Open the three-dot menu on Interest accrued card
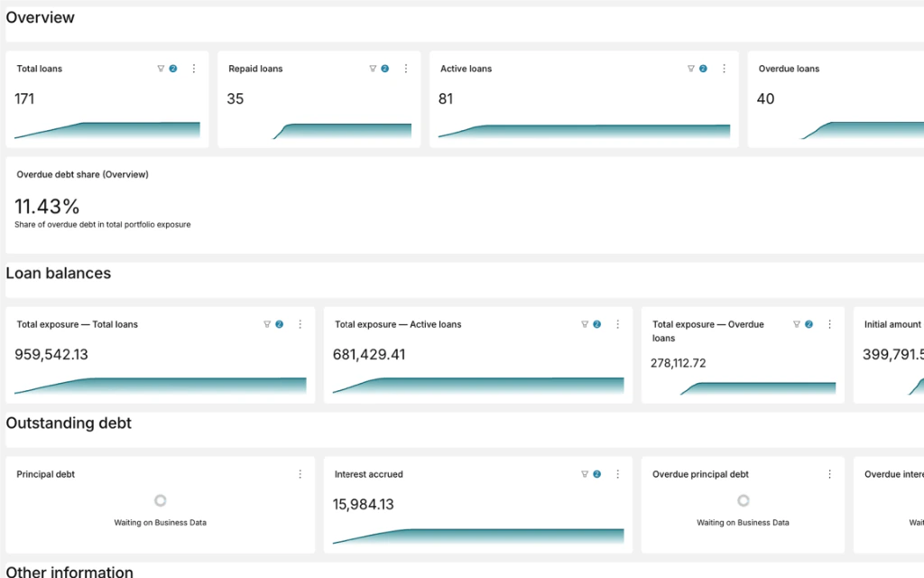Image resolution: width=924 pixels, height=578 pixels. pos(617,474)
